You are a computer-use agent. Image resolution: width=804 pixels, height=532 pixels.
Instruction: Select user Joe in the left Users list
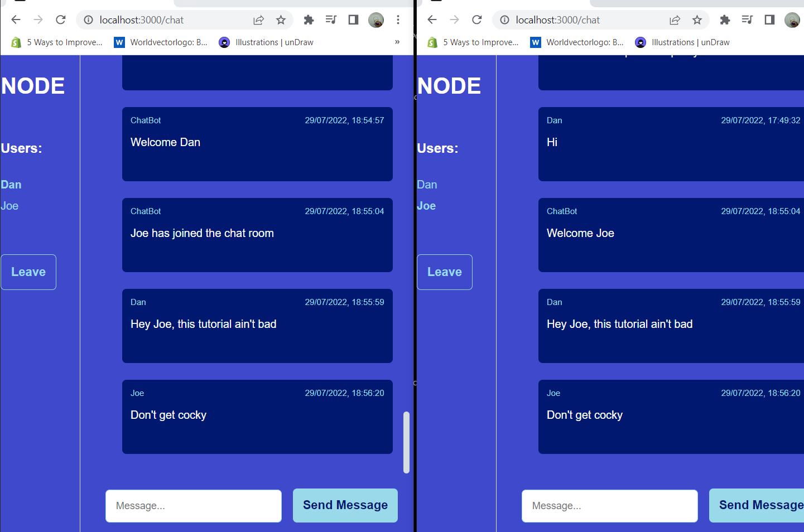pos(9,205)
